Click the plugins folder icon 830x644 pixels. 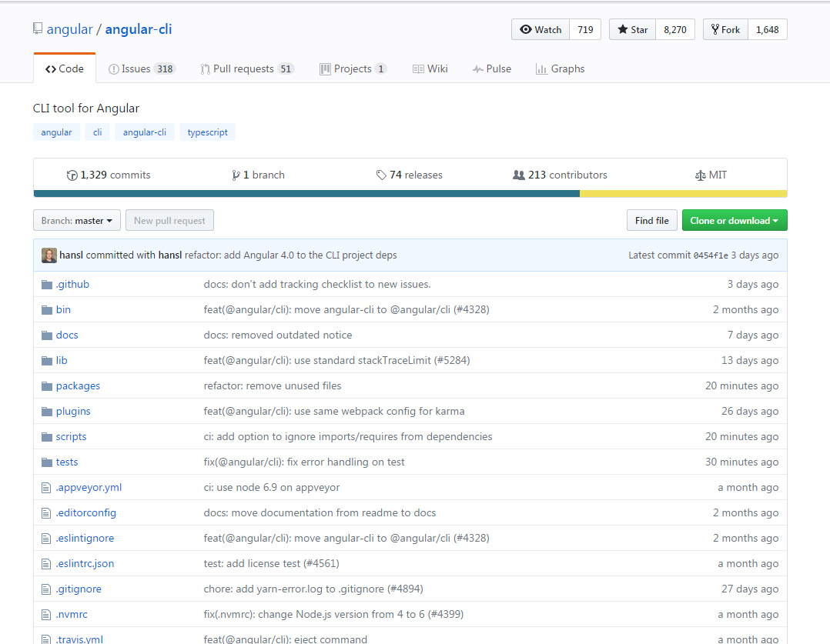[x=46, y=412]
